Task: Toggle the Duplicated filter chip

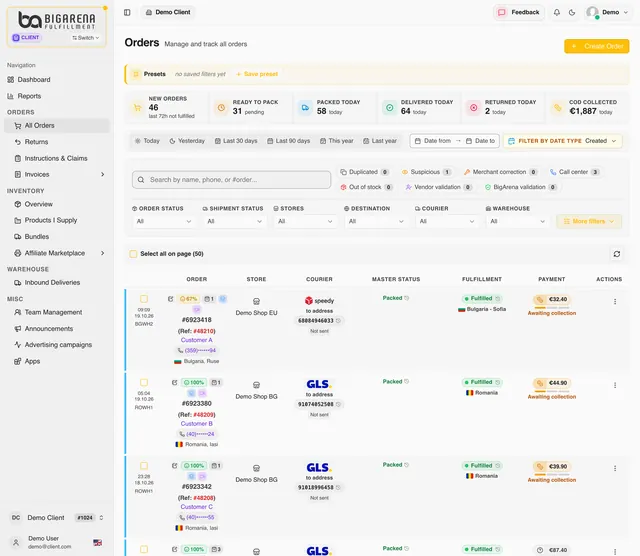Action: click(x=364, y=172)
